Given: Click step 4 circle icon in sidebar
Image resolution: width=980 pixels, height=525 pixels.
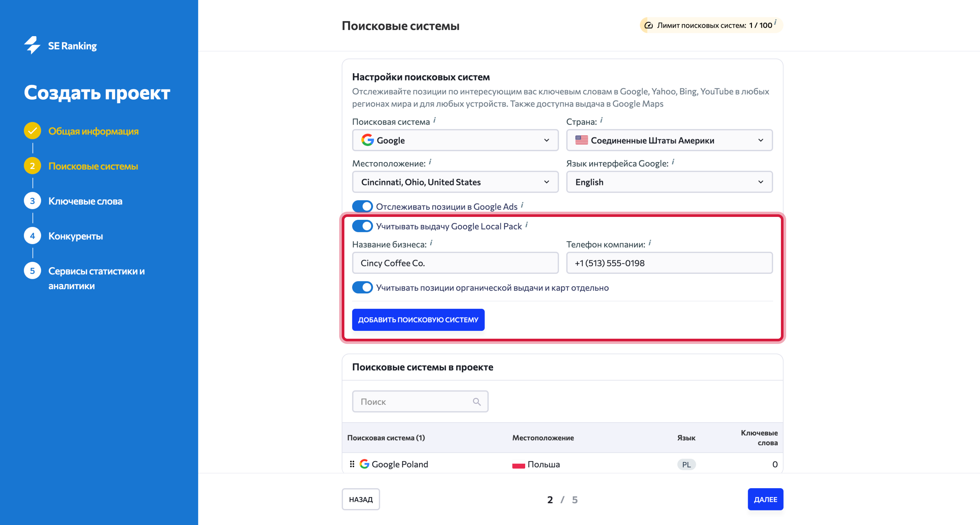Looking at the screenshot, I should click(x=32, y=236).
